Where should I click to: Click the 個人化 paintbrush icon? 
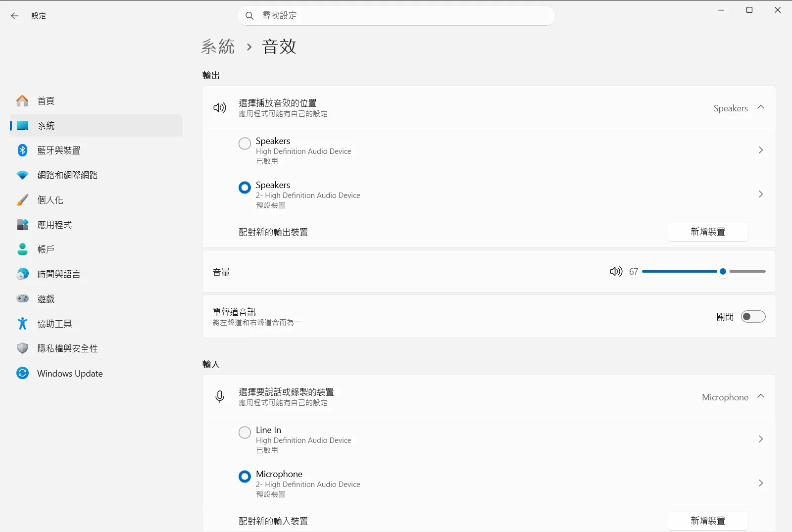[x=22, y=200]
